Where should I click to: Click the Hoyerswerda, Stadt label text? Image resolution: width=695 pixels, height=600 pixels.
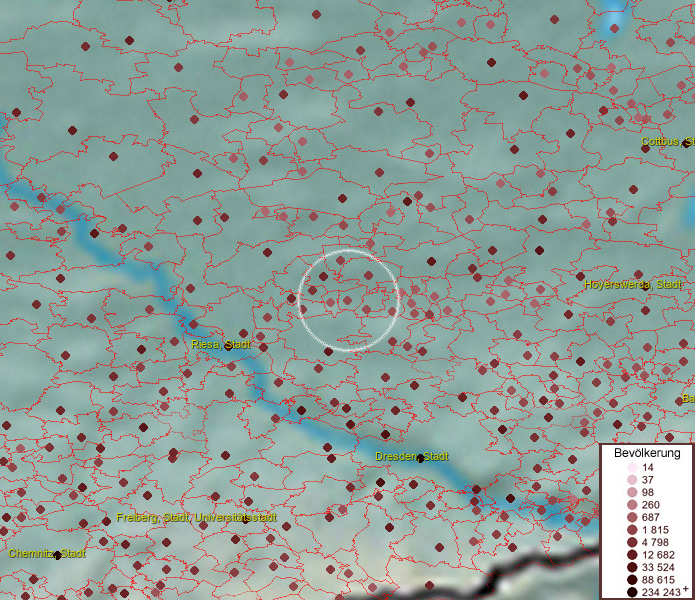coord(631,284)
